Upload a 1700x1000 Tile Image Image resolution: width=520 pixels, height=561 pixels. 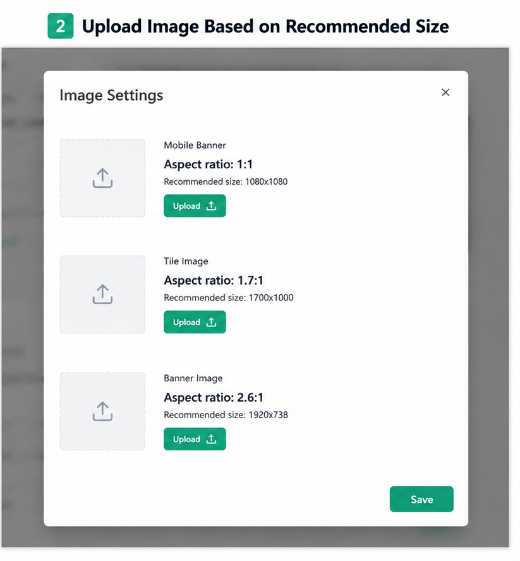[x=195, y=322]
